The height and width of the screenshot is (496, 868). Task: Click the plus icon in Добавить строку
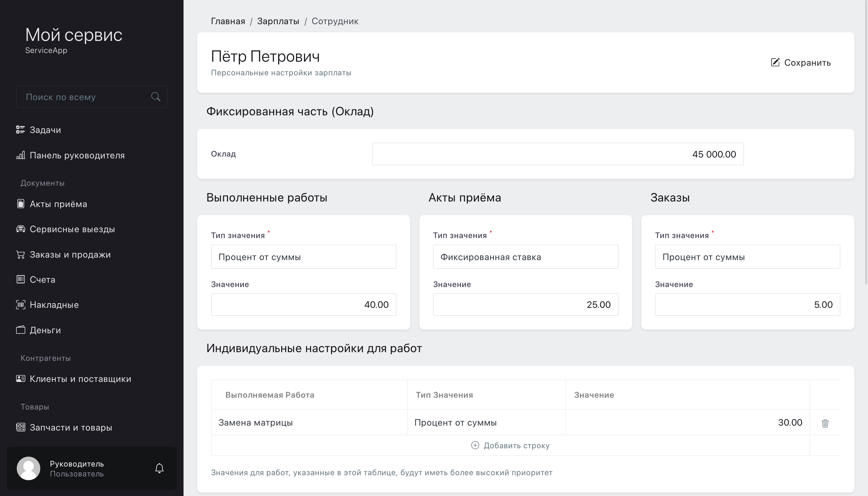pyautogui.click(x=475, y=445)
